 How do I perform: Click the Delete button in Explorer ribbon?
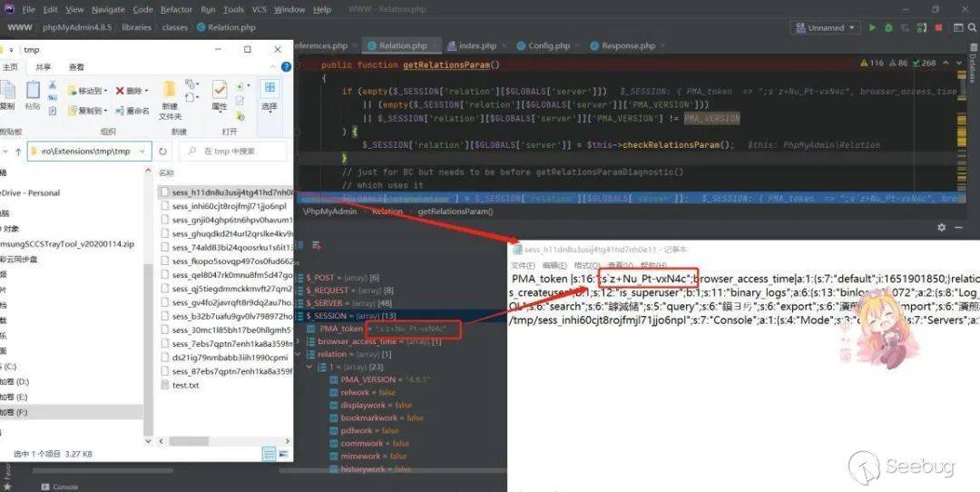[x=134, y=91]
